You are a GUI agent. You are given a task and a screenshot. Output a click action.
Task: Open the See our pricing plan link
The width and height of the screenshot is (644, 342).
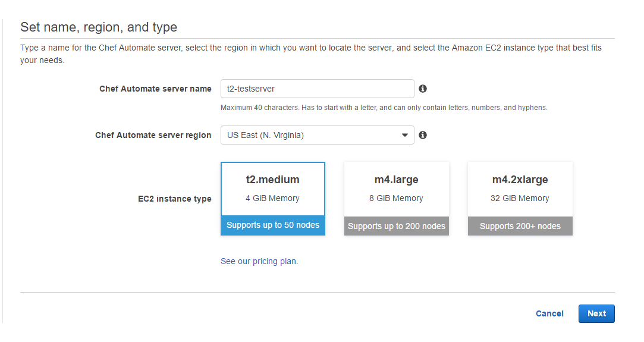(x=259, y=262)
